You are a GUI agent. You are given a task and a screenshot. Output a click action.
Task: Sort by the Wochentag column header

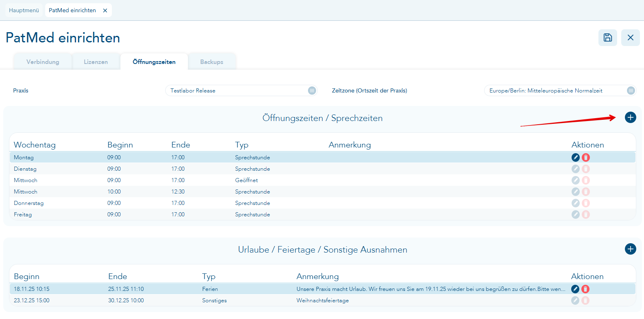click(x=35, y=145)
